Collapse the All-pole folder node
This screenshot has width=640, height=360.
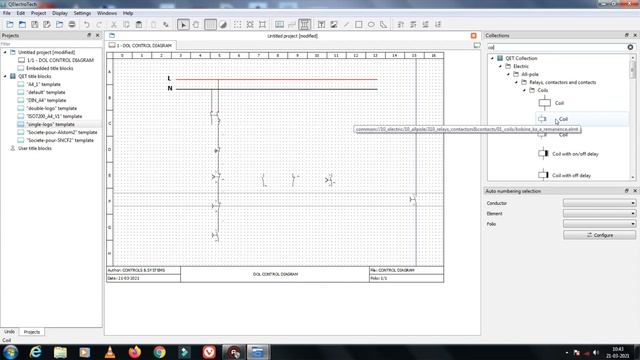[x=508, y=74]
